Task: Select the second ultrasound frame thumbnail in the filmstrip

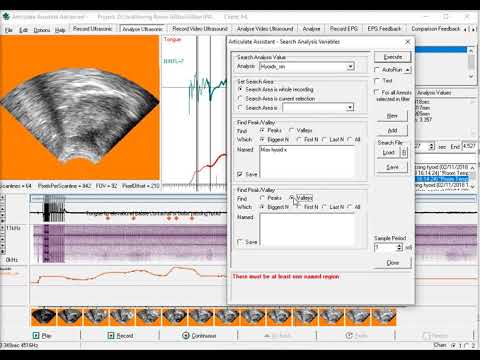Action: point(70,317)
